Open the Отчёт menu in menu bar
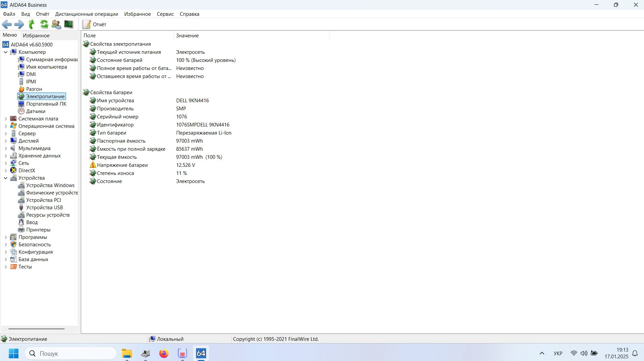This screenshot has width=644, height=361. (x=42, y=14)
